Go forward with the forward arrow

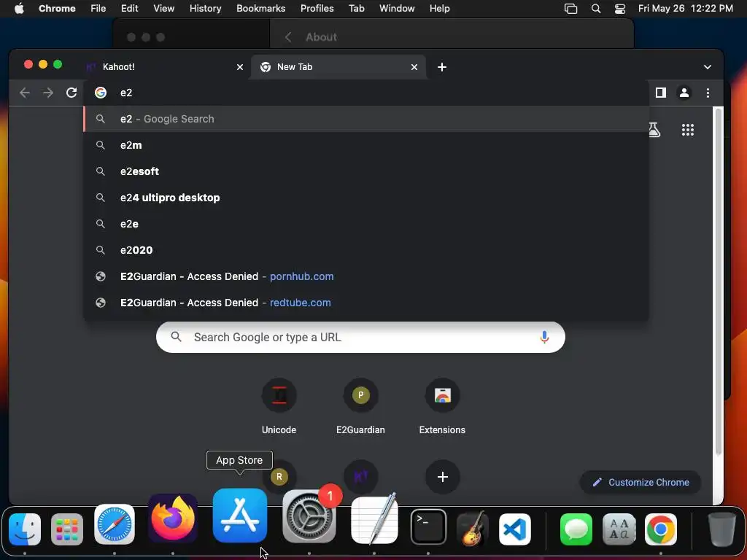[48, 93]
